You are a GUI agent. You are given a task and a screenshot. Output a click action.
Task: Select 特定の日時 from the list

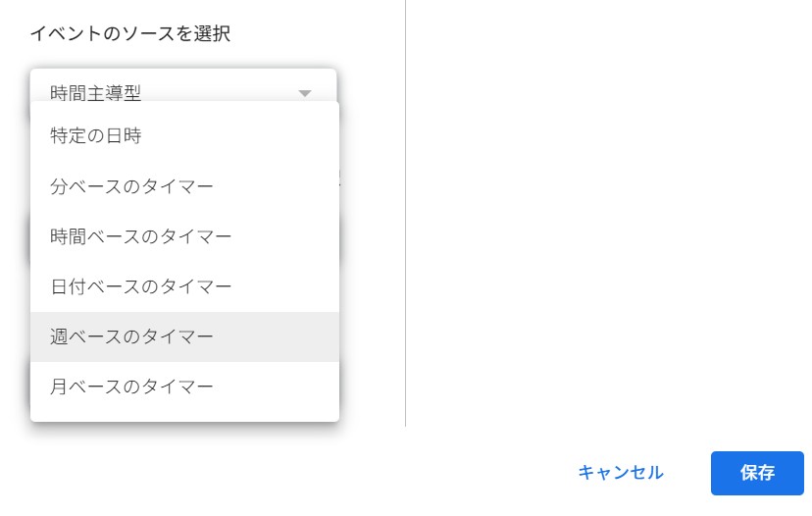[x=185, y=135]
